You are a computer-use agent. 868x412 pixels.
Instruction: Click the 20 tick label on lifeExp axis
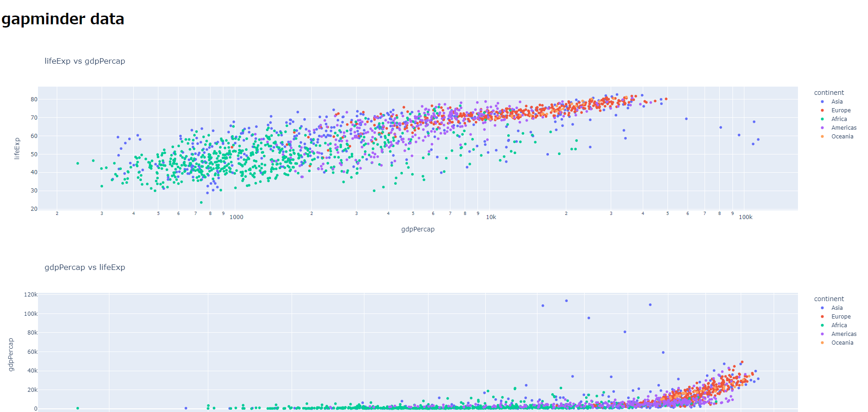click(x=34, y=209)
